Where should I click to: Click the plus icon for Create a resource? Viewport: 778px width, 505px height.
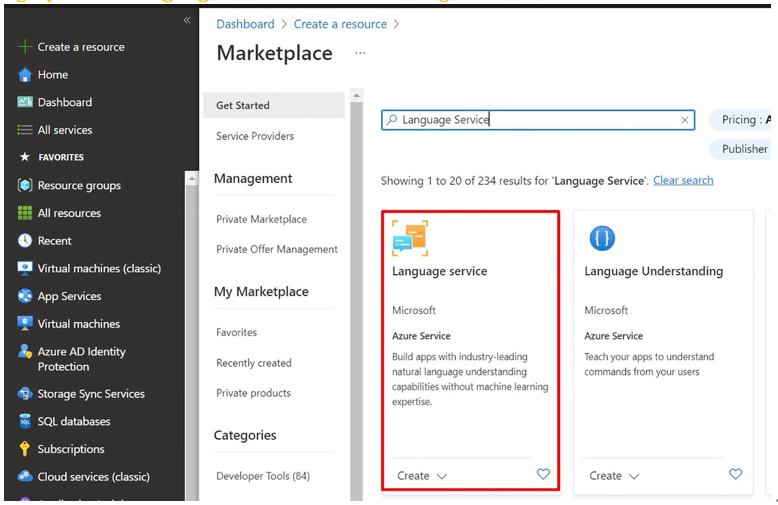tap(24, 47)
